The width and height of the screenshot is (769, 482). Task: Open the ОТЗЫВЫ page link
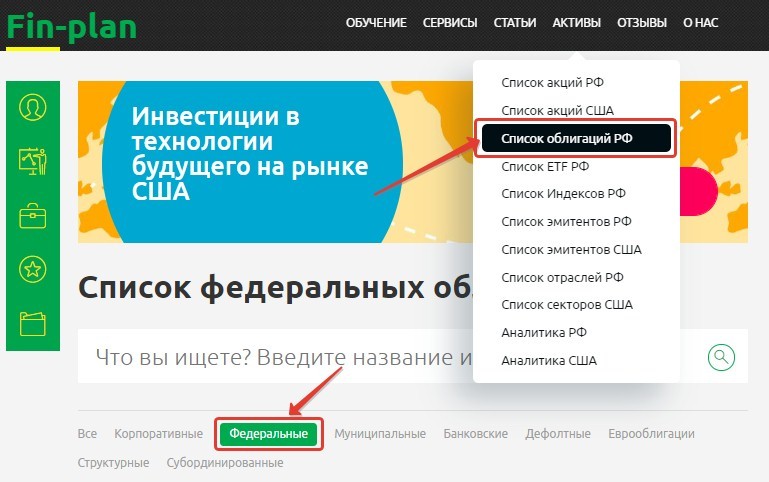(x=641, y=23)
